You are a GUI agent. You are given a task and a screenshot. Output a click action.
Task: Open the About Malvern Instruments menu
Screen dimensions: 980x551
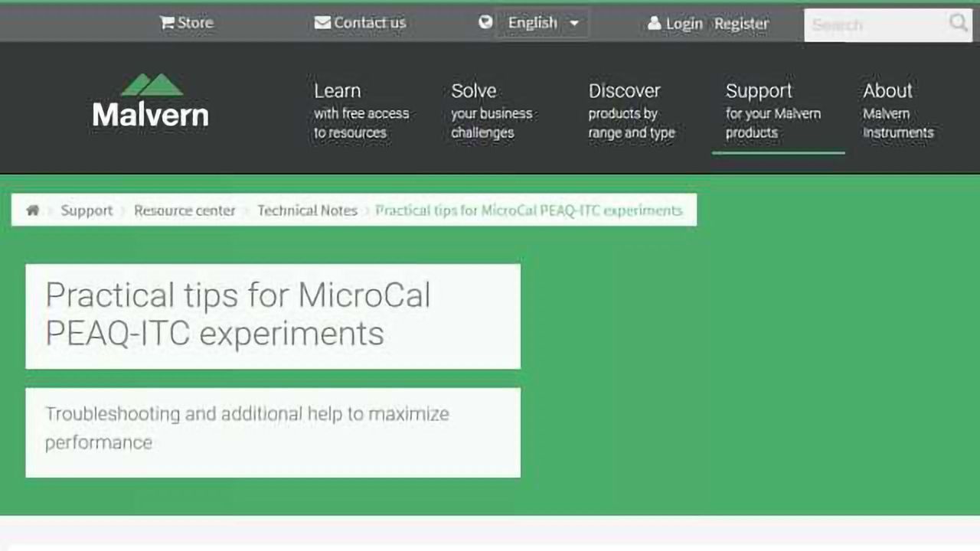[x=898, y=111]
